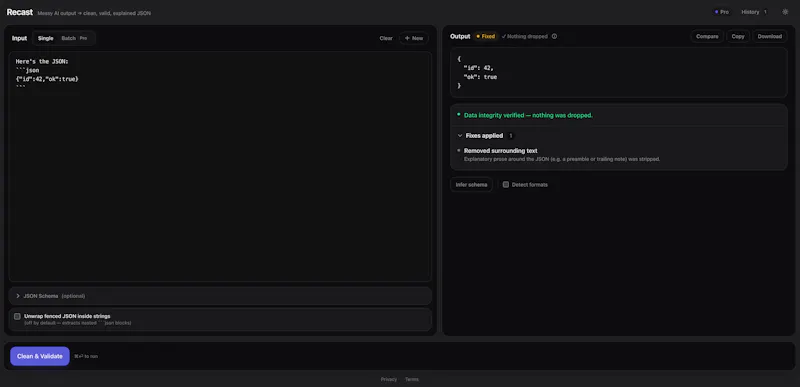Download the cleaned output

coord(770,36)
